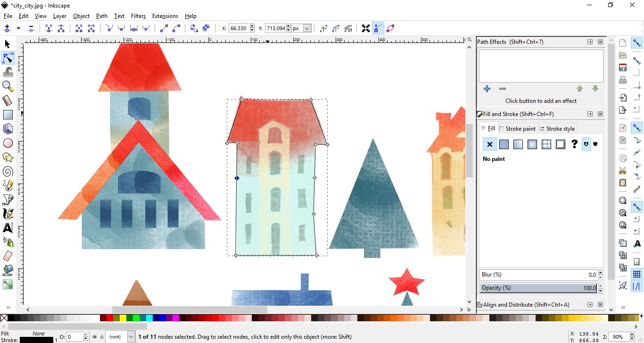Select the Pencil freehand tool
The width and height of the screenshot is (644, 343).
pyautogui.click(x=8, y=185)
